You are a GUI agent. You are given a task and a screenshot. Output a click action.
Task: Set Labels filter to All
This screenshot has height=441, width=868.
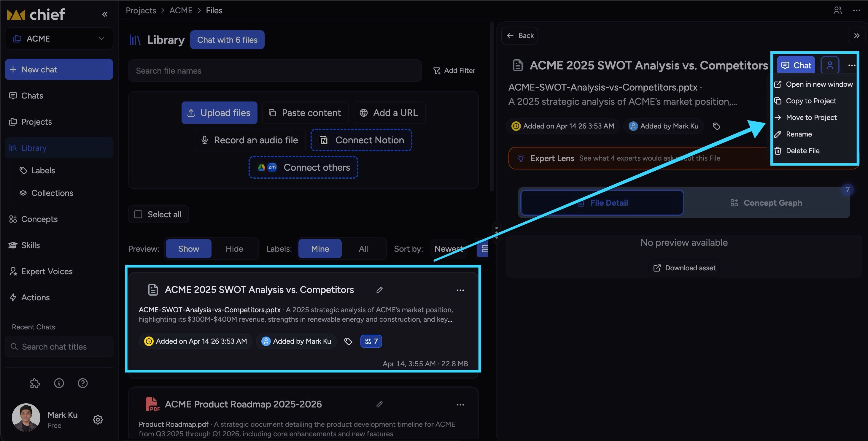point(363,249)
